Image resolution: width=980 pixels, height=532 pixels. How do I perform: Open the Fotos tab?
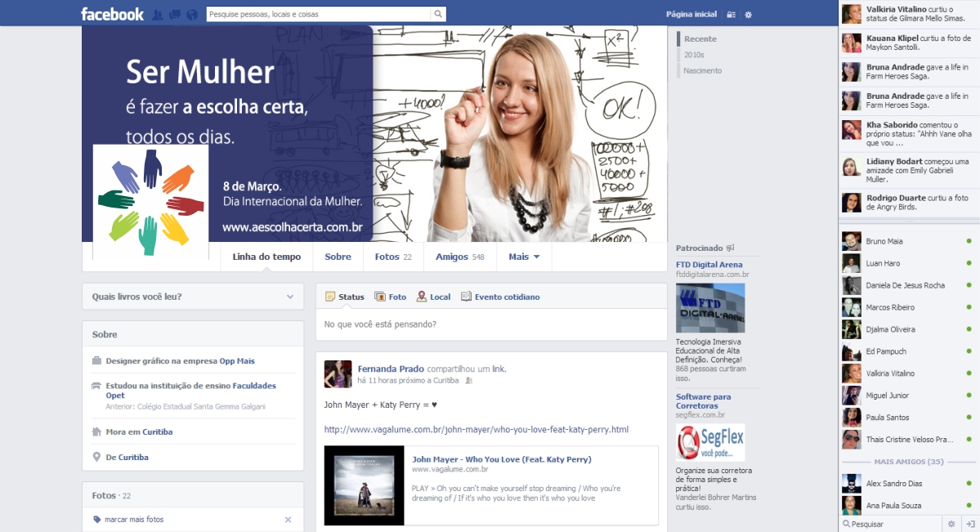tap(393, 257)
